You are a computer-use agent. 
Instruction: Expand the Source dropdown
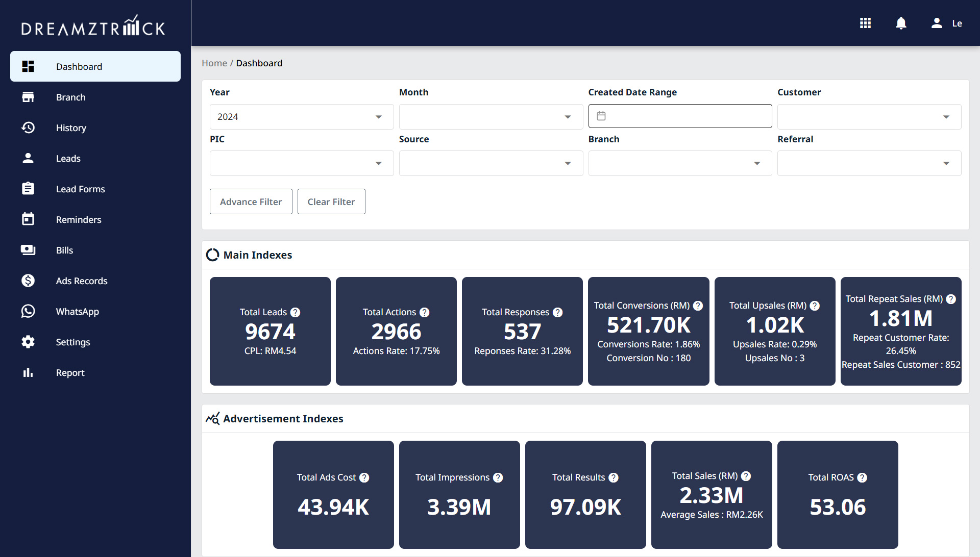coord(491,163)
